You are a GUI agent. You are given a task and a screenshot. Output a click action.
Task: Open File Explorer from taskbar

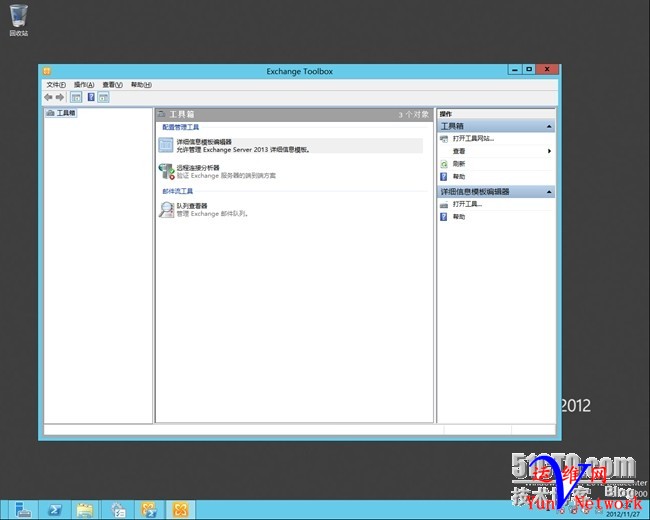pyautogui.click(x=85, y=510)
